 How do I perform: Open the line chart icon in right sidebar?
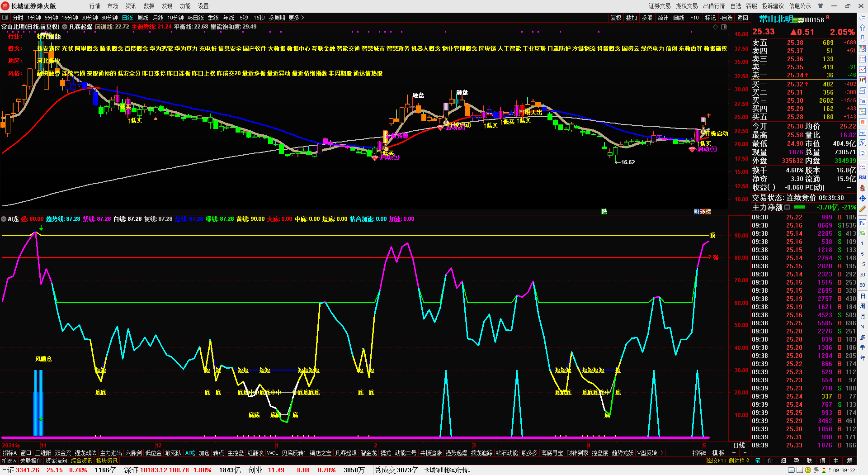tap(863, 70)
